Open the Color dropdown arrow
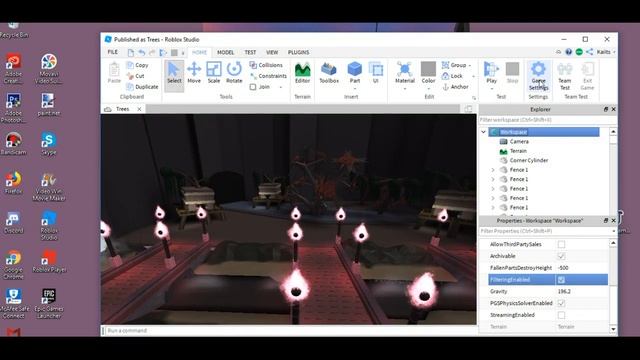640x360 pixels. [x=429, y=89]
